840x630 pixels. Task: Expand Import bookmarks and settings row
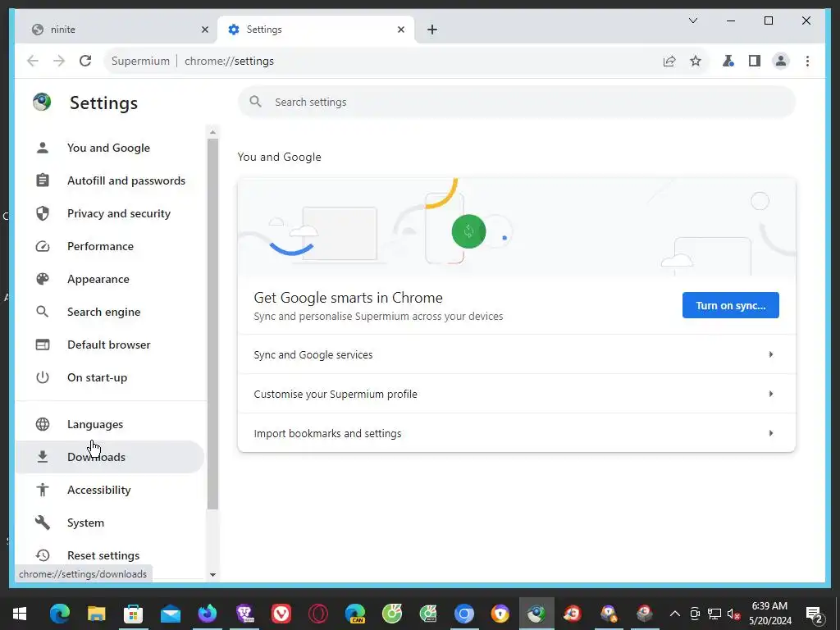coord(517,433)
